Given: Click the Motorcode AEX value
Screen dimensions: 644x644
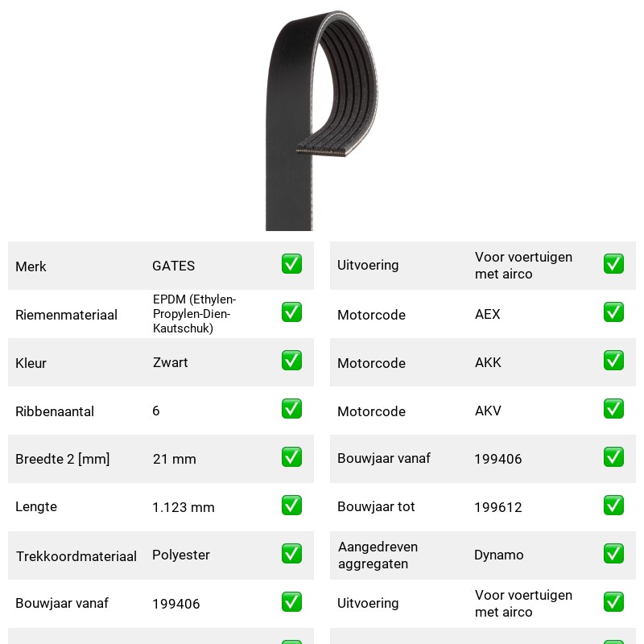Looking at the screenshot, I should click(488, 314).
